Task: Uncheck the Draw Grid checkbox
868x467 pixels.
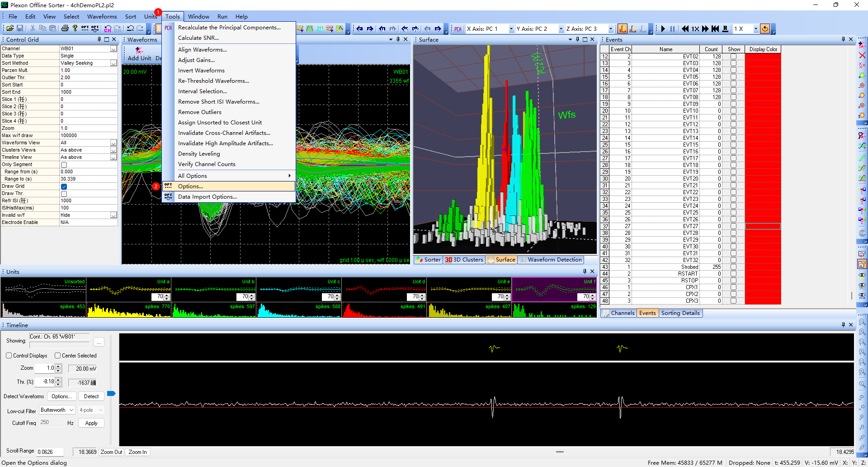Action: pyautogui.click(x=64, y=186)
